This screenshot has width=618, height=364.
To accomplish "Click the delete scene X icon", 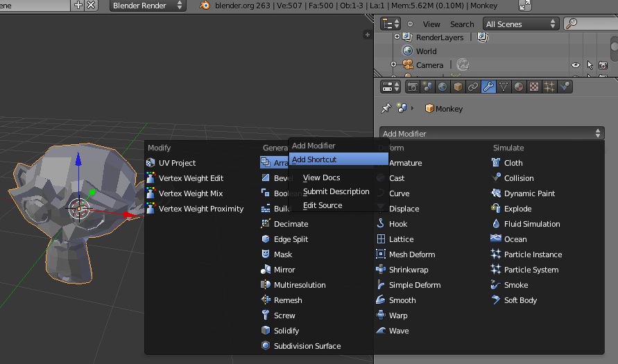I will click(x=91, y=5).
